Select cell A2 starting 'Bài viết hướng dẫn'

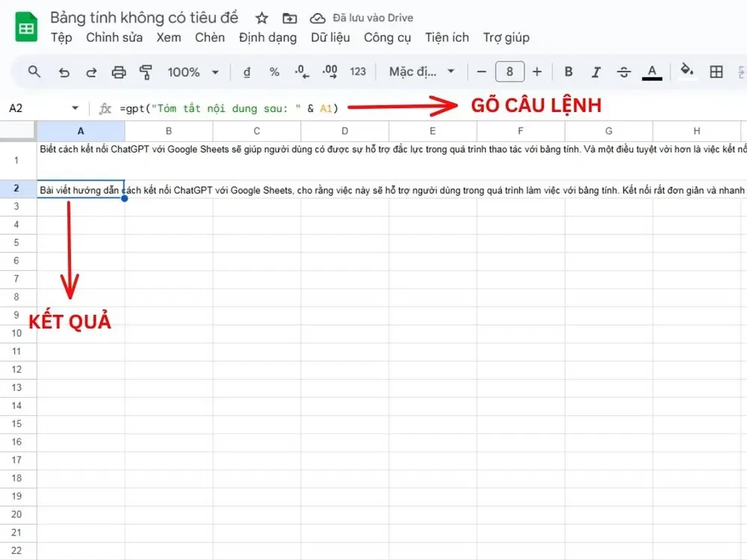pos(81,189)
